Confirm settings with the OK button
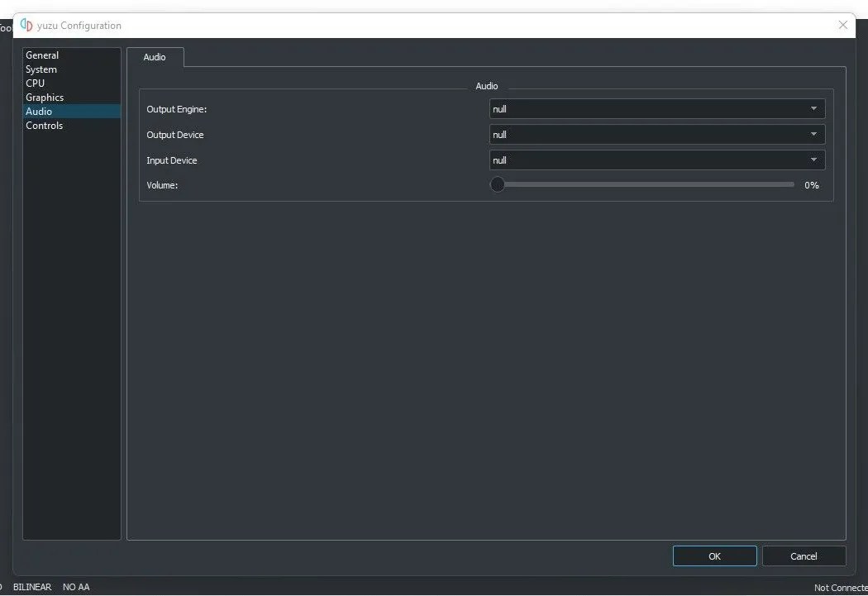868x596 pixels. click(714, 555)
